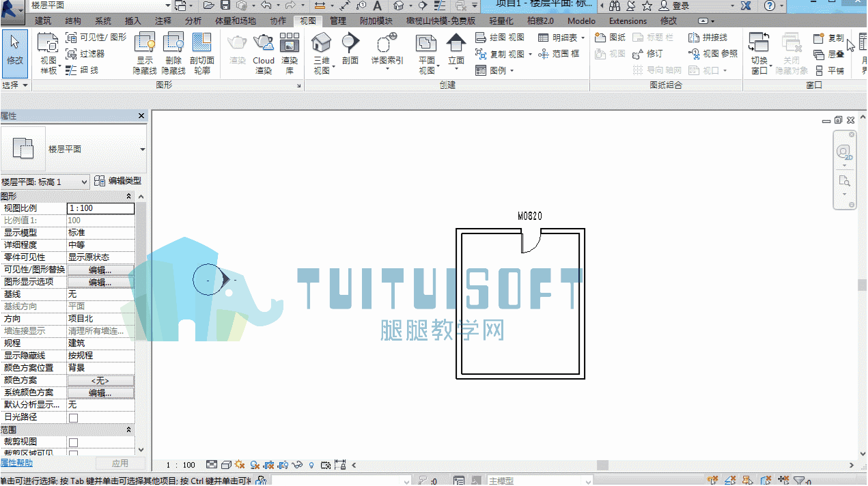
Task: Click 删除隐藏线 remove hidden lines
Action: click(x=173, y=53)
